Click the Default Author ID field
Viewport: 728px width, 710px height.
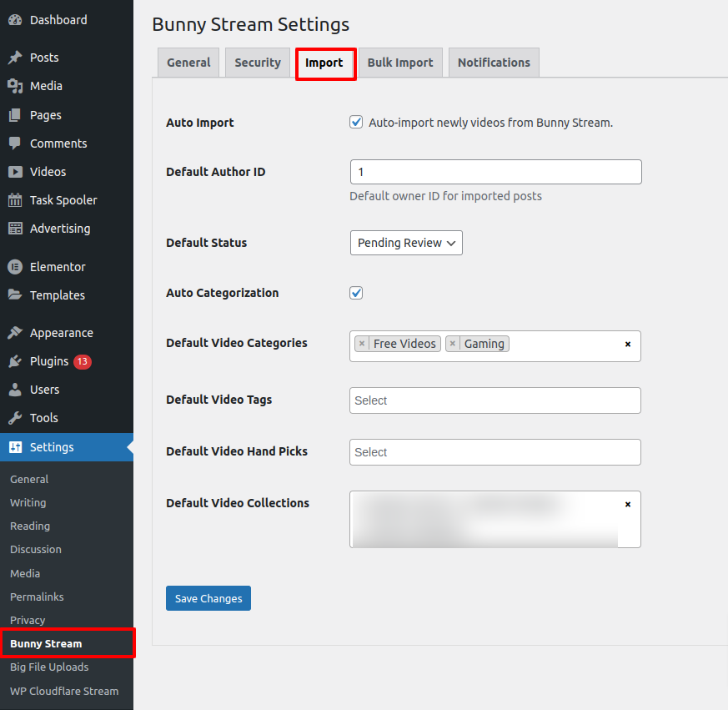(x=495, y=172)
